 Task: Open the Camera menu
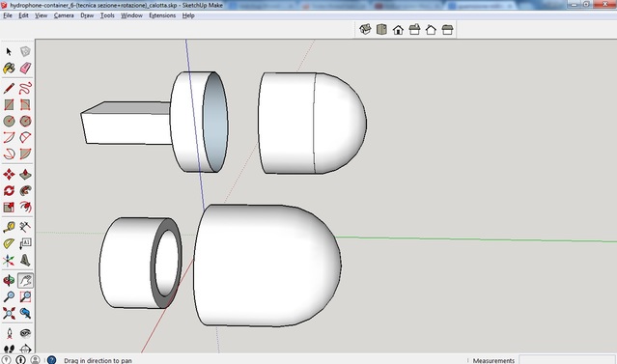(64, 15)
